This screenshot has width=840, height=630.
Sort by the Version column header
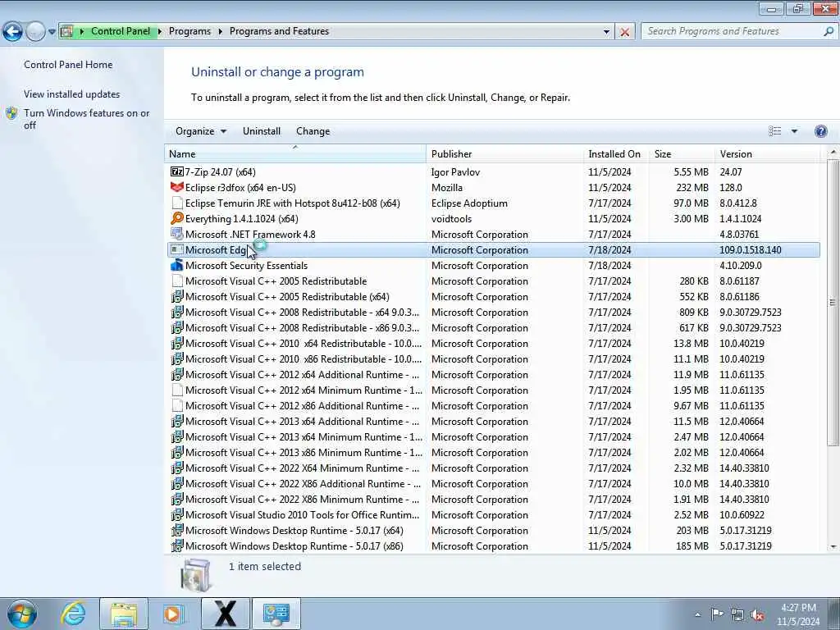[768, 153]
